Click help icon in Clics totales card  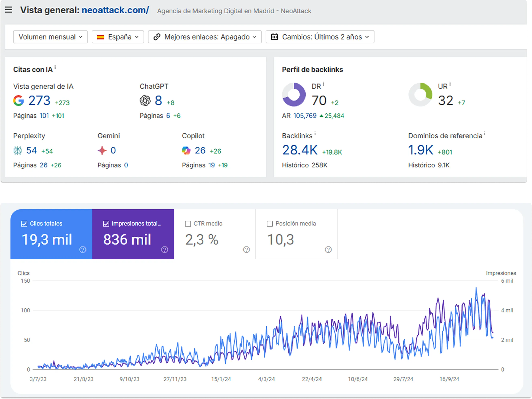[x=83, y=250]
